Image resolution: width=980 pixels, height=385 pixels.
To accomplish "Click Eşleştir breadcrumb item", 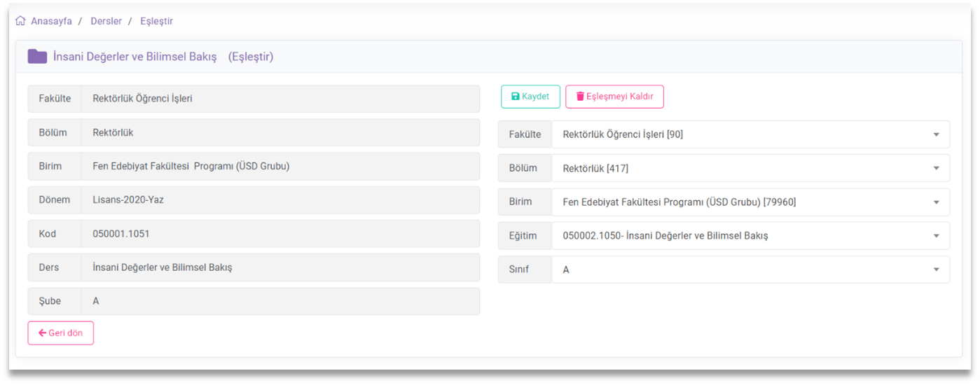I will pyautogui.click(x=156, y=21).
